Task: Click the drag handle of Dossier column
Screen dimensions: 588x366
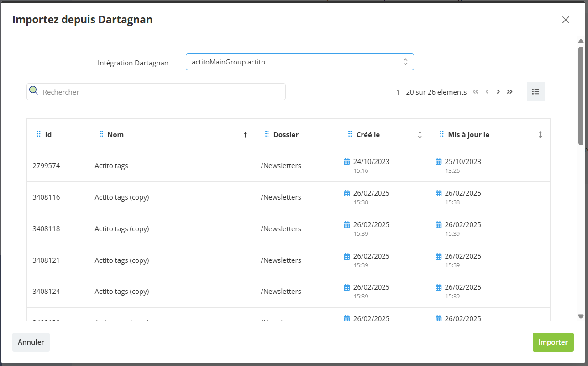Action: (267, 134)
